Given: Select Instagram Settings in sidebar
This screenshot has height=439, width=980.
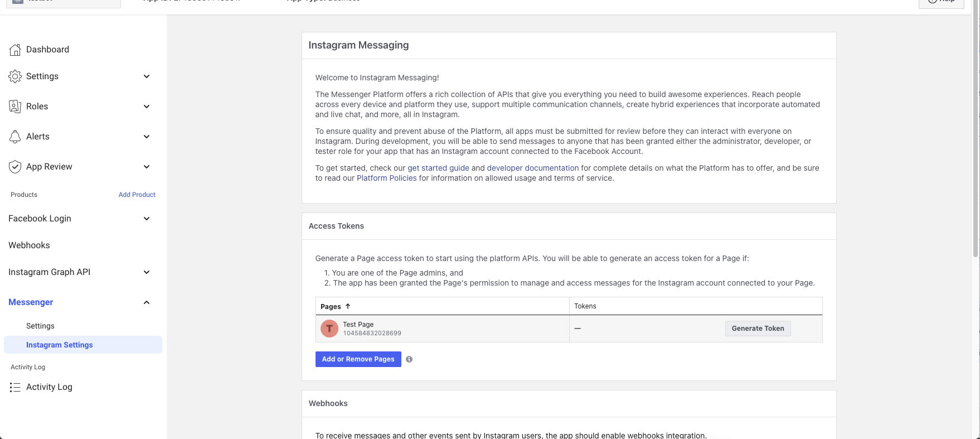Looking at the screenshot, I should tap(83, 345).
